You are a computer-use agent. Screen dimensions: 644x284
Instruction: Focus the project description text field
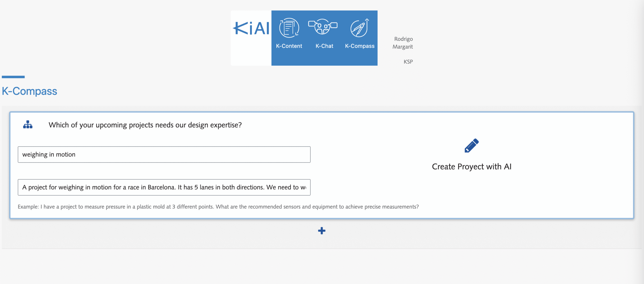(x=164, y=187)
